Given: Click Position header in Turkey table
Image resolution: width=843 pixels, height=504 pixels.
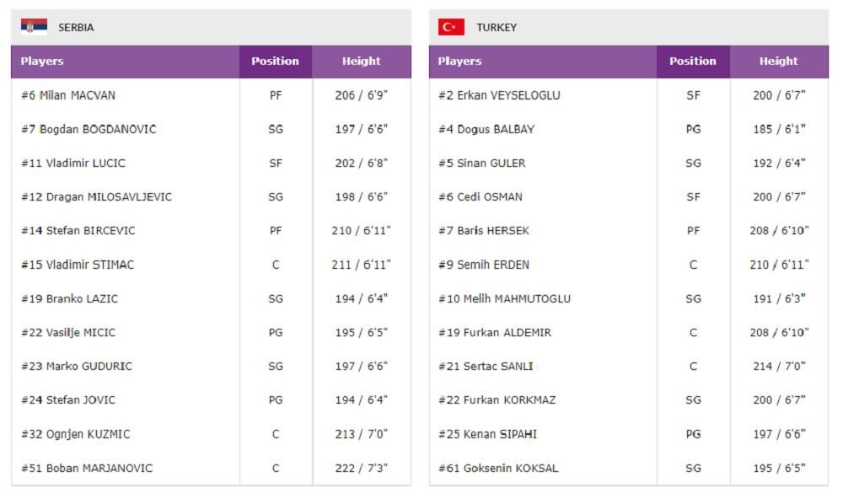Looking at the screenshot, I should (x=693, y=62).
